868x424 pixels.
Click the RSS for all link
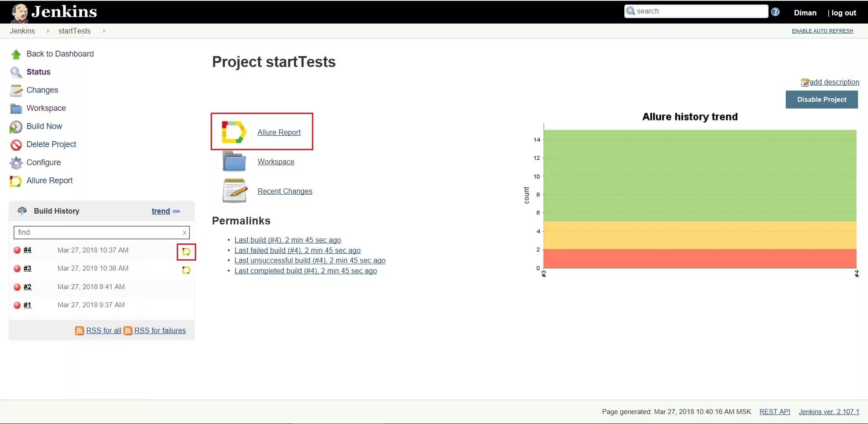[x=104, y=331]
